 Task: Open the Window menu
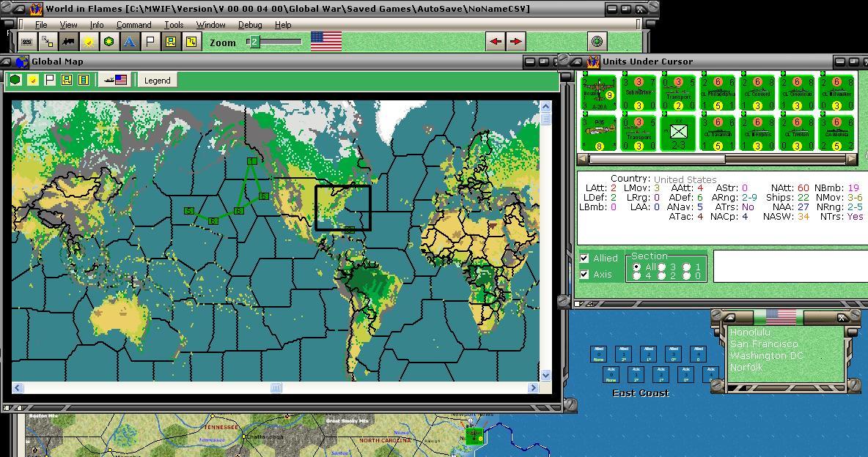(x=211, y=25)
